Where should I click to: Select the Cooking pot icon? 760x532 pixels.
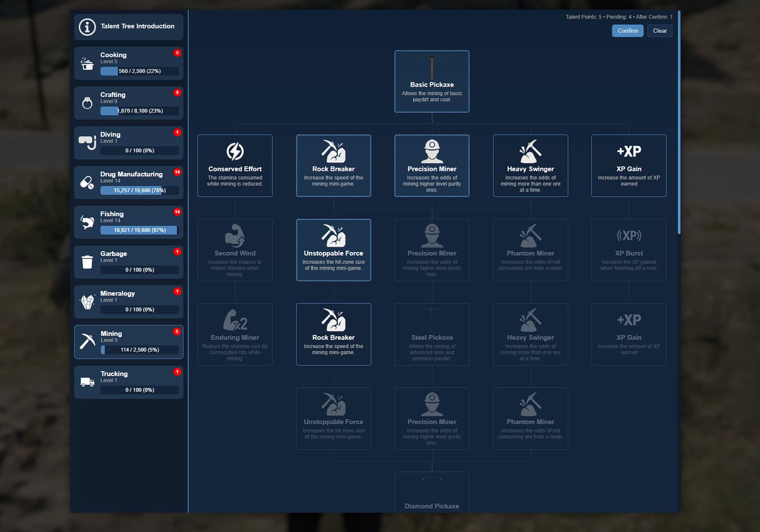pyautogui.click(x=87, y=64)
